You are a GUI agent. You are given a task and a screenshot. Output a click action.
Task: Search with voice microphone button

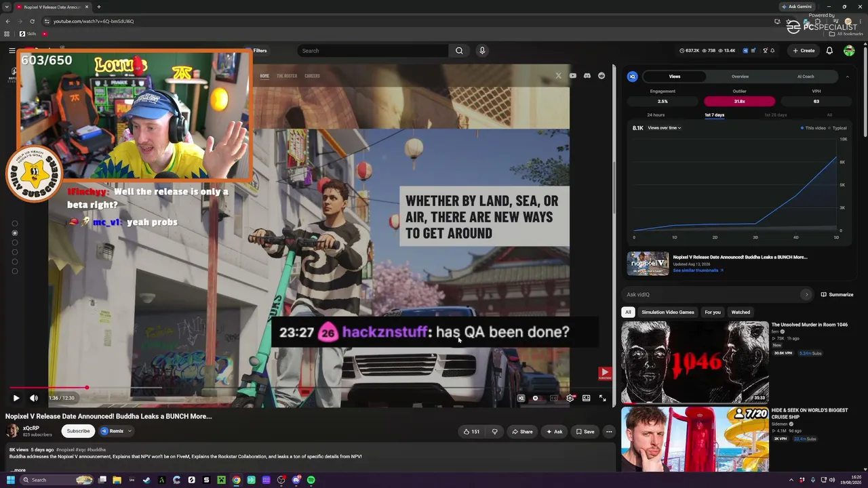click(482, 51)
